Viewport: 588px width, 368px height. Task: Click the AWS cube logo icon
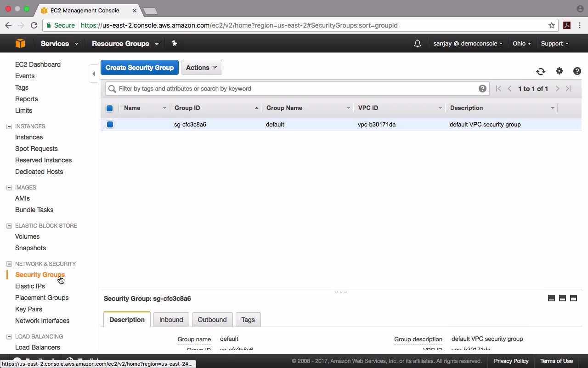pyautogui.click(x=20, y=43)
